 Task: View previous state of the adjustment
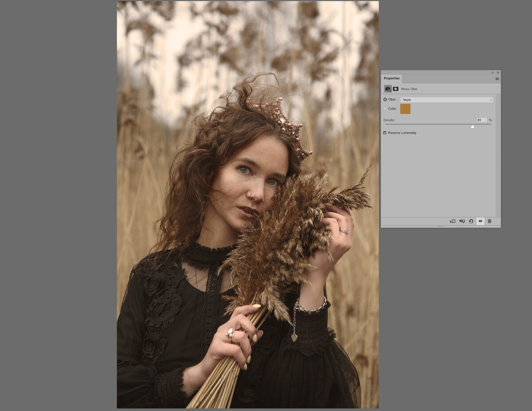tap(462, 221)
